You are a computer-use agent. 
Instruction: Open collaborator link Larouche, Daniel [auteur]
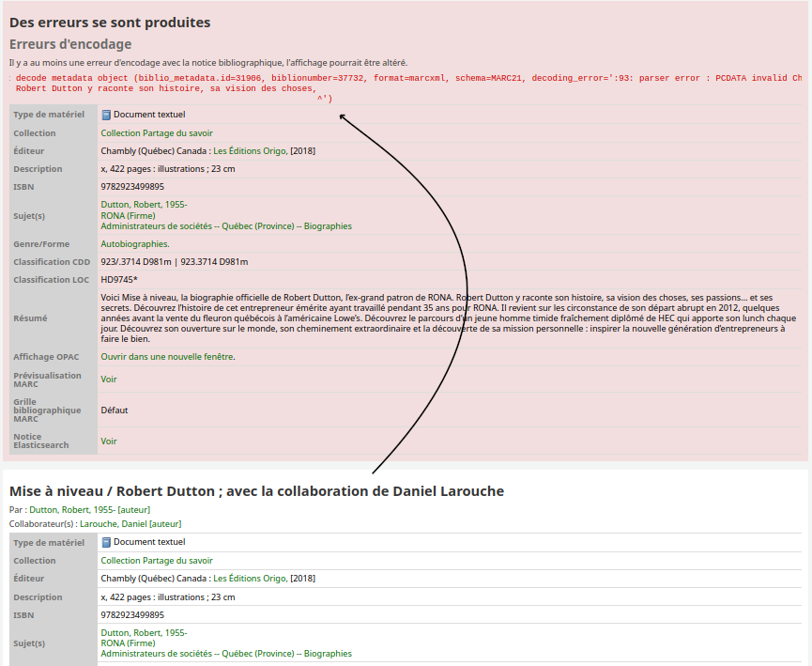[x=130, y=524]
